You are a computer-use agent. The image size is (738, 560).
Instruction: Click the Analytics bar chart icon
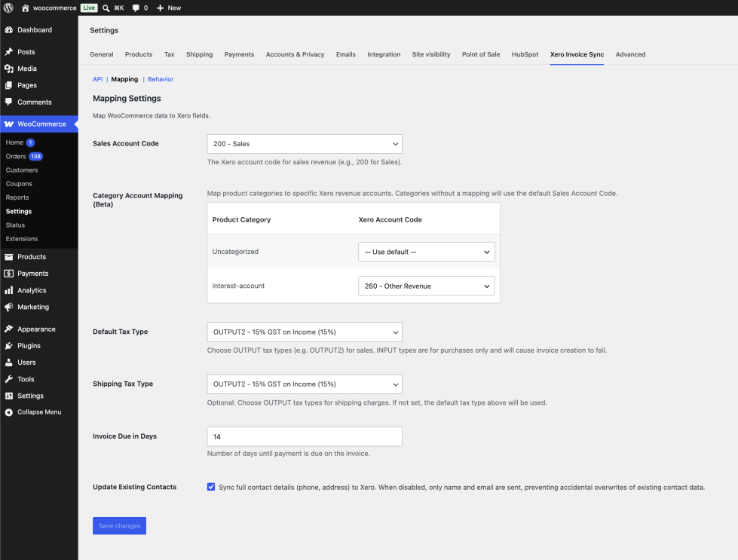(x=9, y=290)
